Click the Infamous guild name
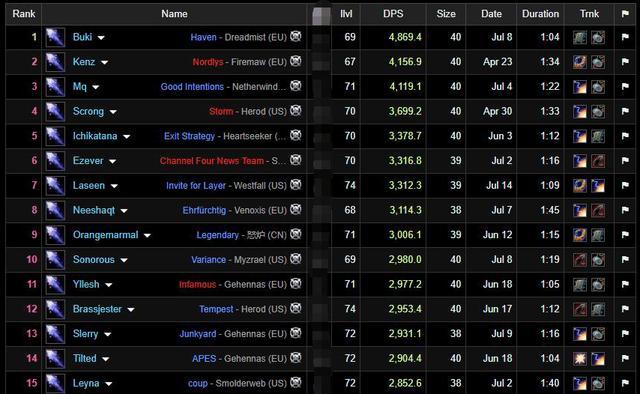 (197, 285)
